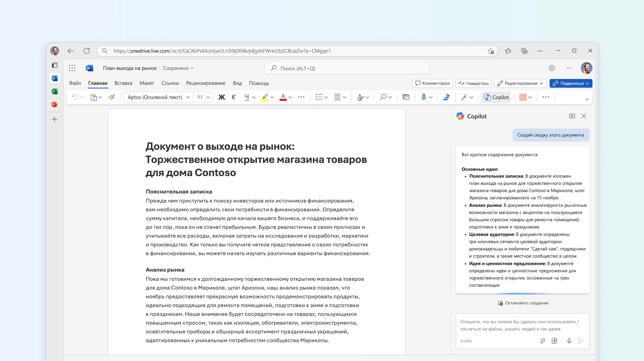Image resolution: width=644 pixels, height=361 pixels.
Task: Go back with the browser back arrow
Action: point(71,51)
